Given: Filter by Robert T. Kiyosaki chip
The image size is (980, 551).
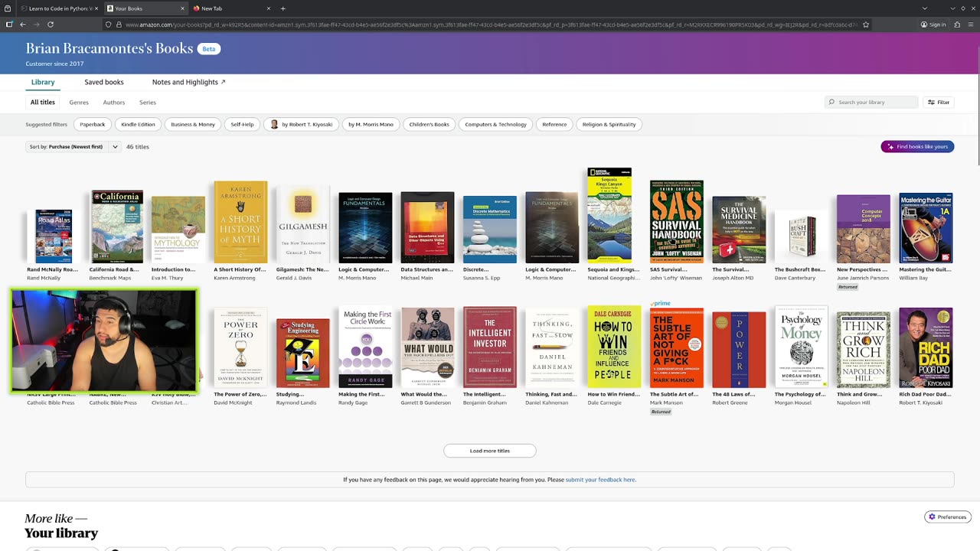Looking at the screenshot, I should [x=302, y=124].
